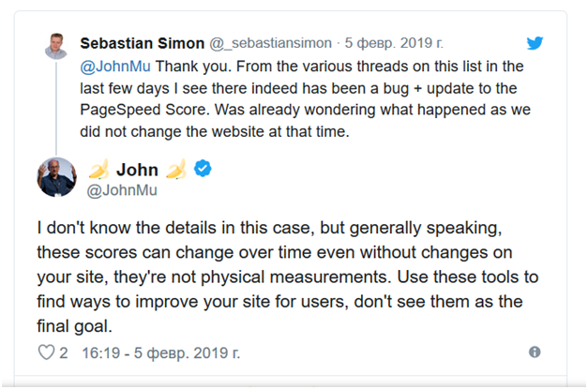Open the tweet info icon
Screen dimensions: 588x389
(535, 352)
